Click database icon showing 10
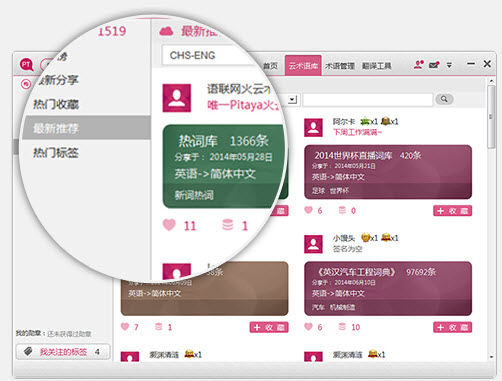This screenshot has height=381, width=502. (342, 327)
